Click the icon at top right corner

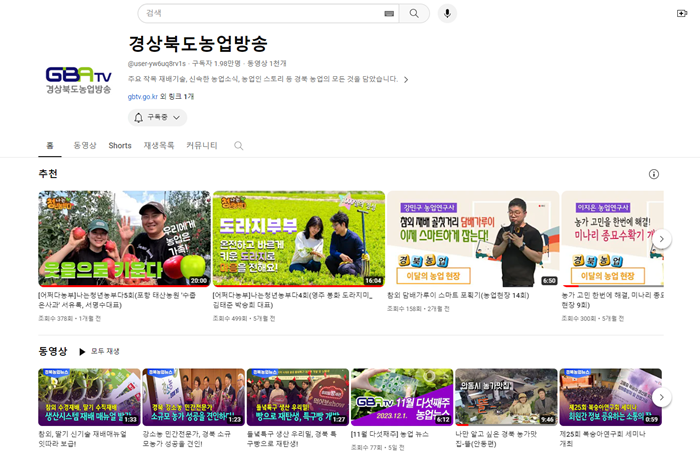coord(682,14)
